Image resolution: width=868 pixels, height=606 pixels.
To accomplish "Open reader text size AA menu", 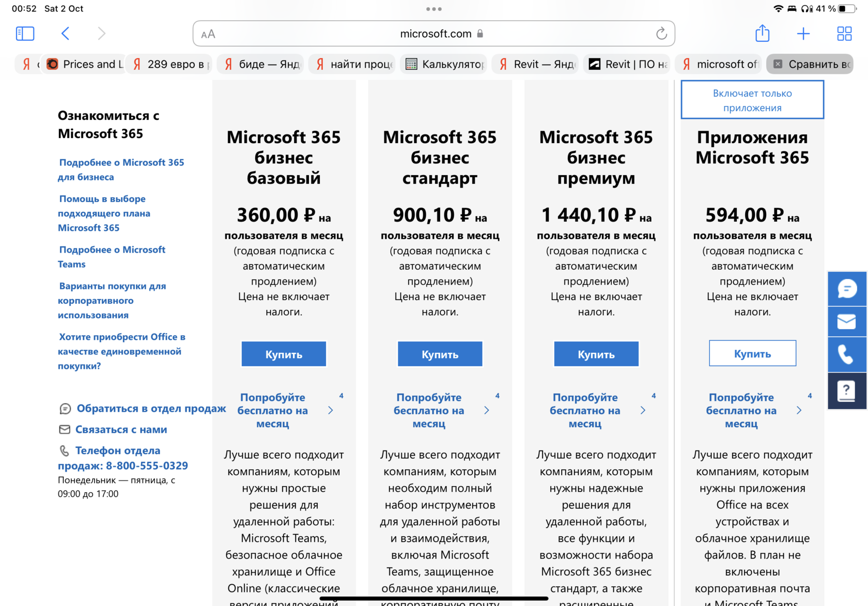I will coord(208,34).
